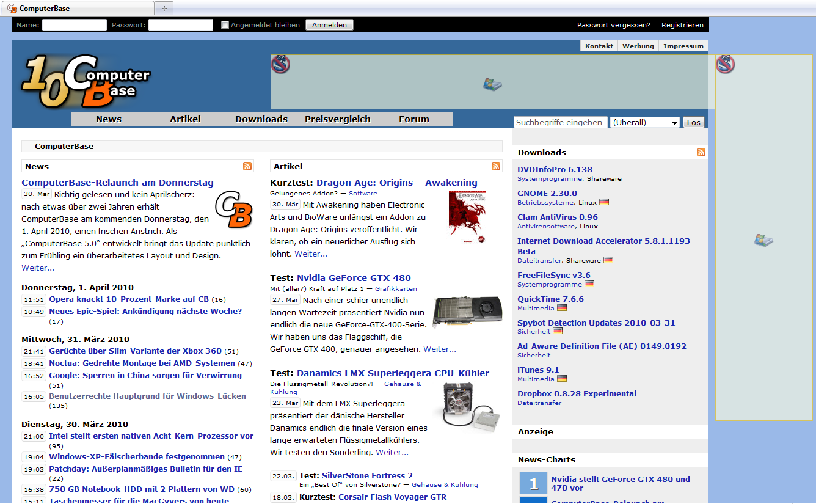This screenshot has width=816, height=504.
Task: Open the News section RSS feed icon
Action: coord(247,166)
